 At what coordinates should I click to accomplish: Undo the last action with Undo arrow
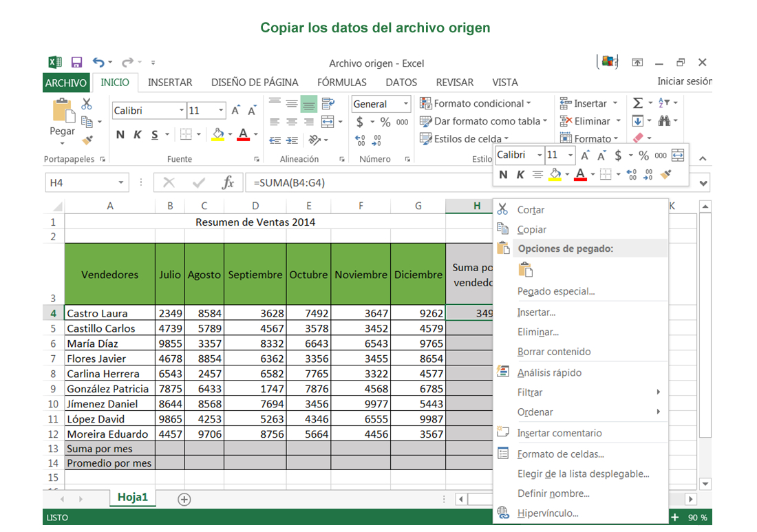coord(98,62)
